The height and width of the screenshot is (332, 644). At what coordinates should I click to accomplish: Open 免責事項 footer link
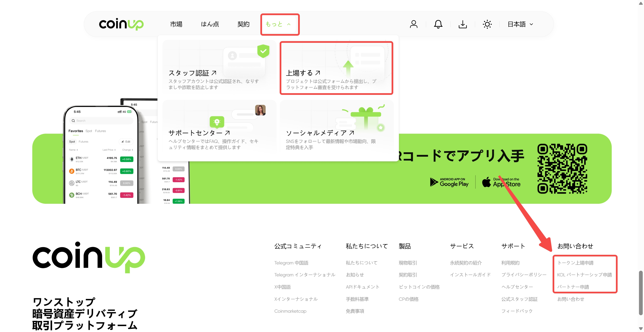pos(355,311)
